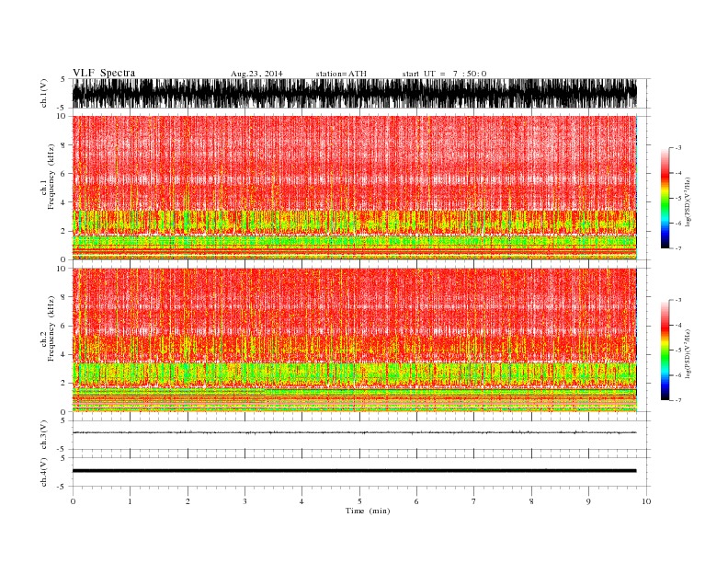Viewport: 728px width, 563px height.
Task: Click the 'start UT = 7 :50: 0' label
Action: click(x=444, y=74)
